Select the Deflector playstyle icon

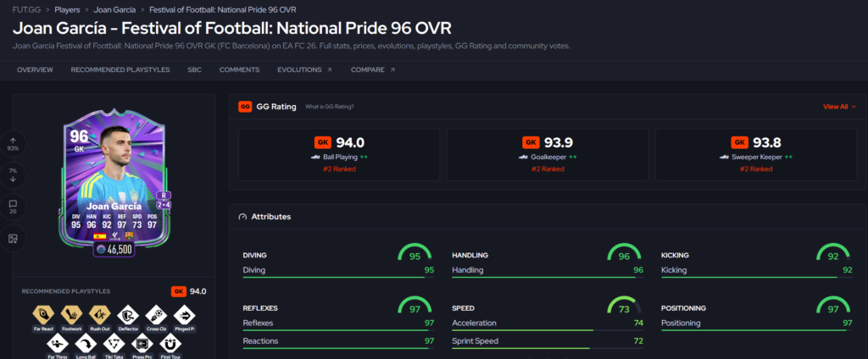point(128,315)
